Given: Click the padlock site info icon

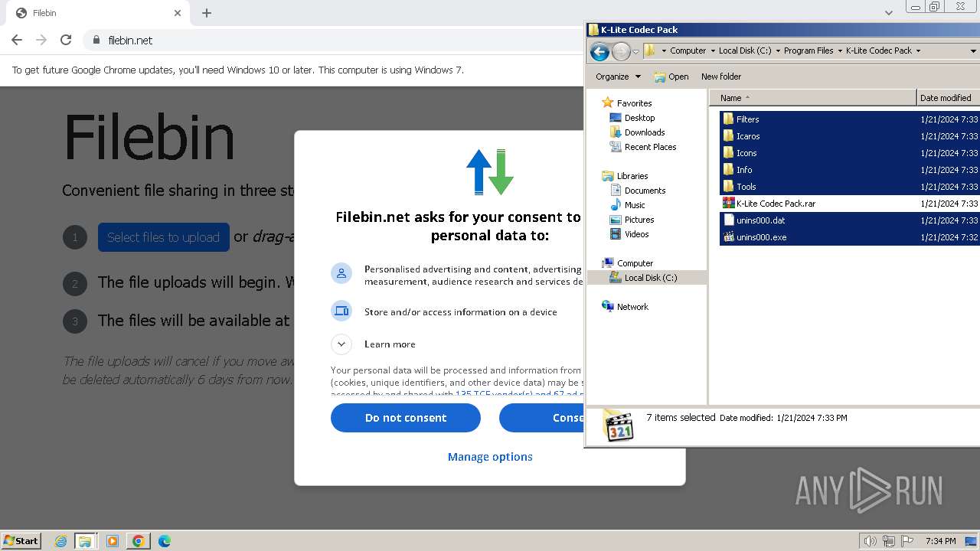Looking at the screenshot, I should pos(96,40).
